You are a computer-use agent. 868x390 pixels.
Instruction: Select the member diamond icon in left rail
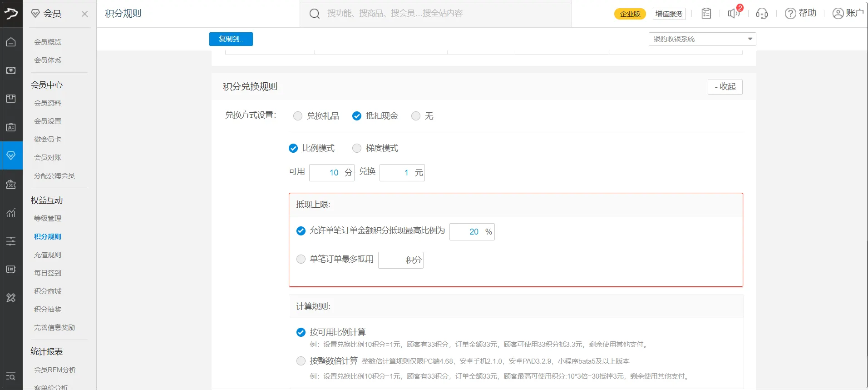11,155
